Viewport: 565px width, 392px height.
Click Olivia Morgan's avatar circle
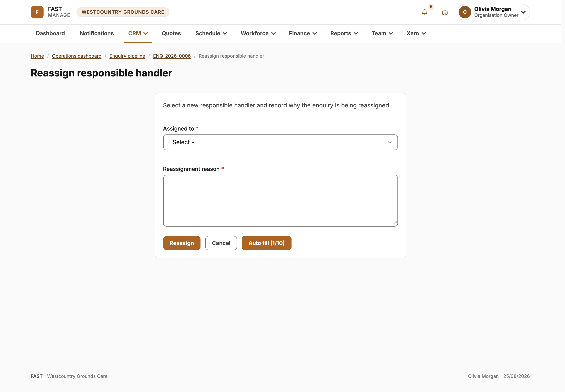tap(465, 12)
